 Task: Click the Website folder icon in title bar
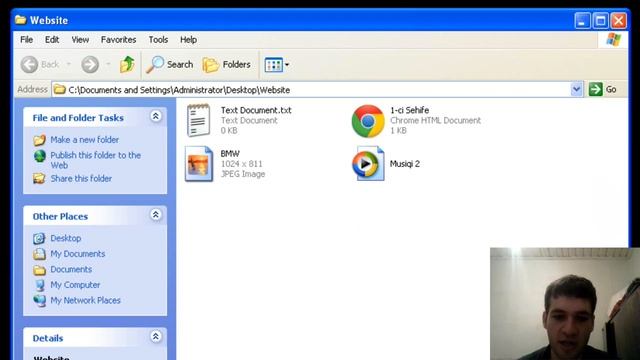click(20, 20)
